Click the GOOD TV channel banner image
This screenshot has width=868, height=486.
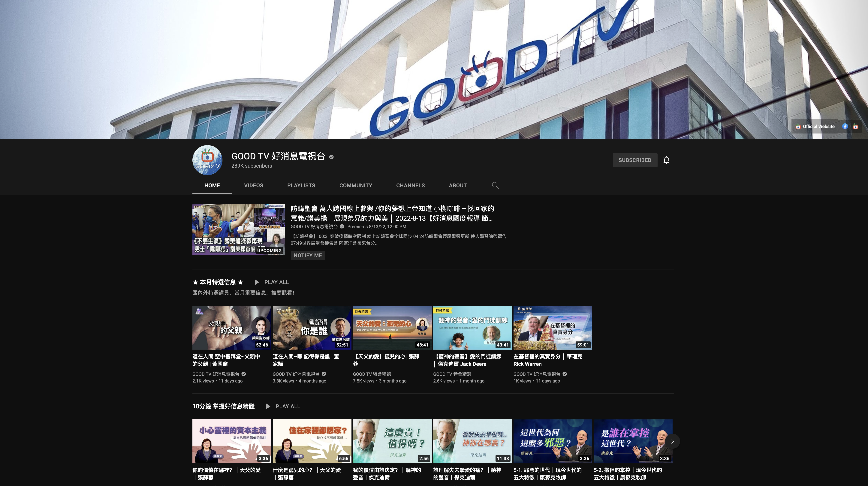pos(434,69)
